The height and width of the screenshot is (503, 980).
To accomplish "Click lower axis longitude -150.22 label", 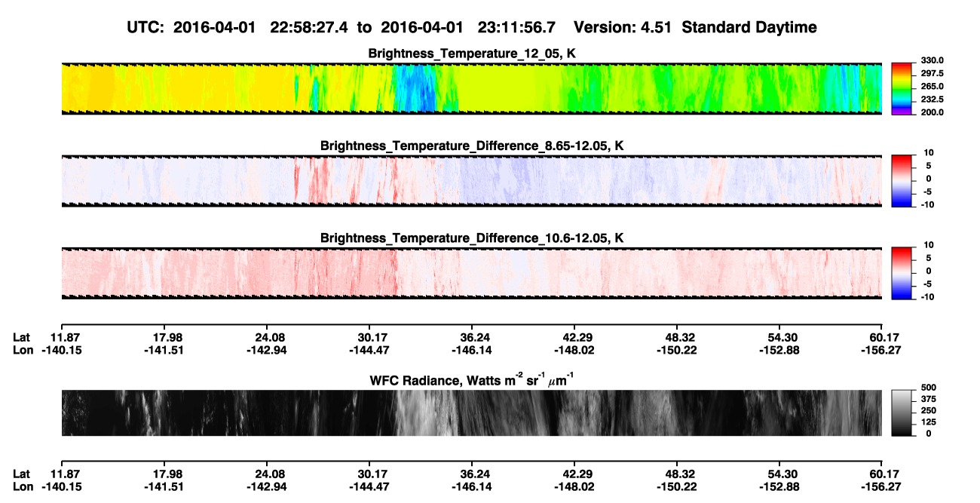I will coord(678,487).
